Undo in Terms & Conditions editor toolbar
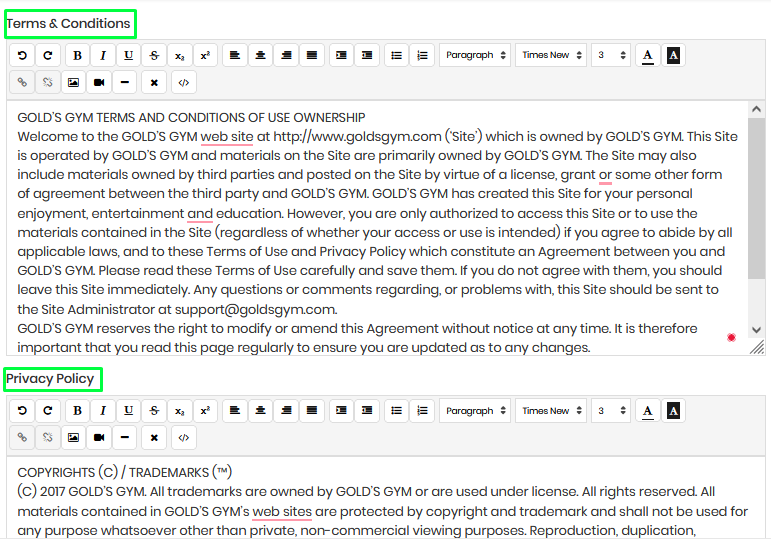 coord(22,55)
